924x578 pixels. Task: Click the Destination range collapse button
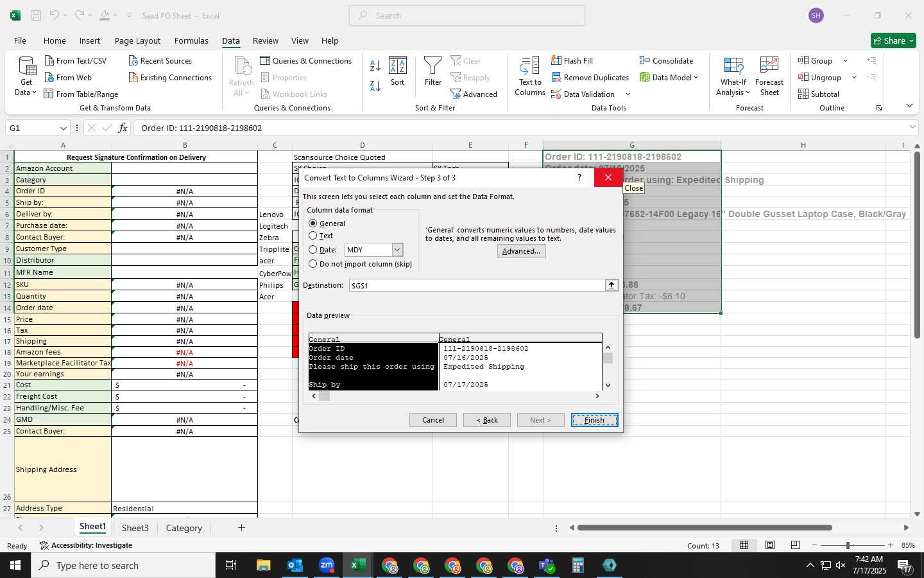[x=612, y=285]
